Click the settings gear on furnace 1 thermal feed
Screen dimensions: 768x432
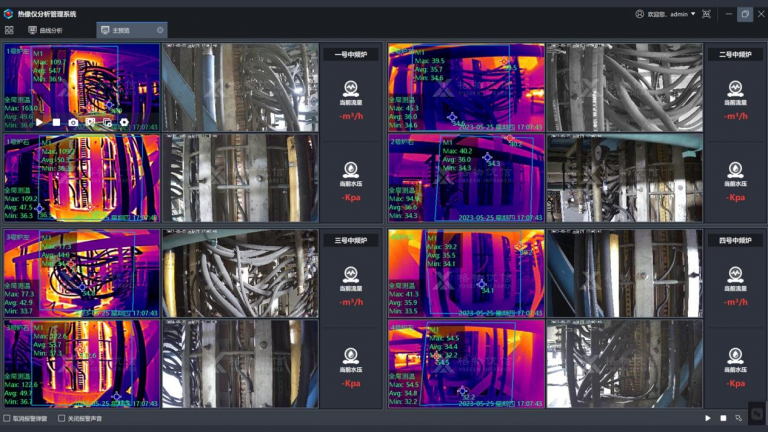pyautogui.click(x=124, y=122)
